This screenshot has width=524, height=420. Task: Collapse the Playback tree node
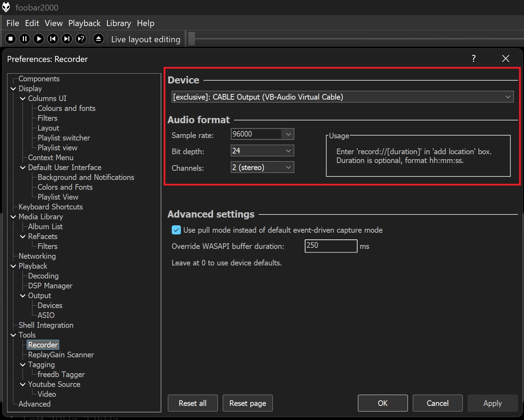(x=13, y=266)
